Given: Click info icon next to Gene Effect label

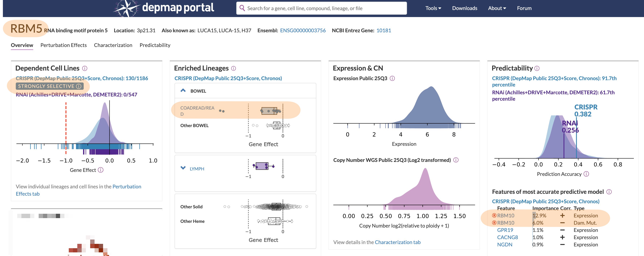Looking at the screenshot, I should pyautogui.click(x=101, y=170).
